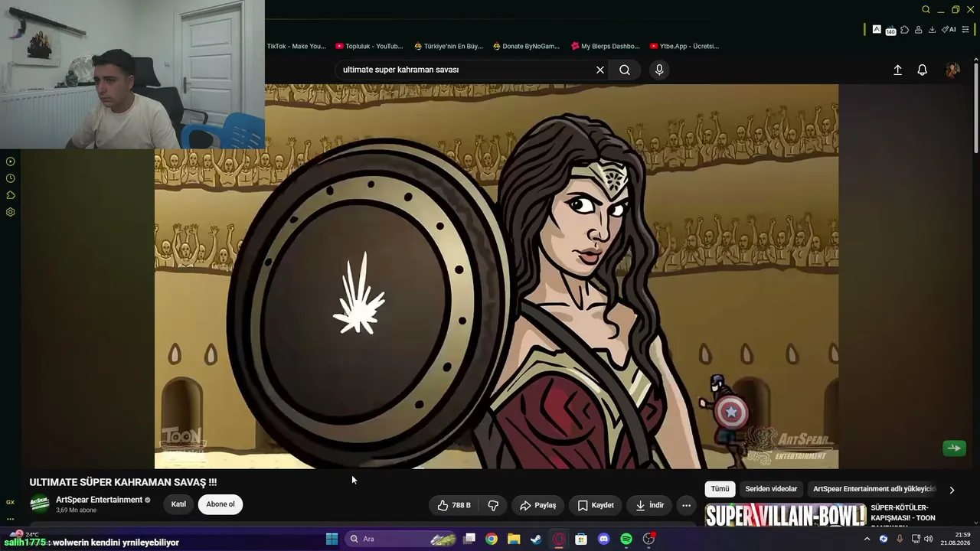Screen dimensions: 980x551
Task: Open OBS Studio from the taskbar
Action: coord(648,539)
